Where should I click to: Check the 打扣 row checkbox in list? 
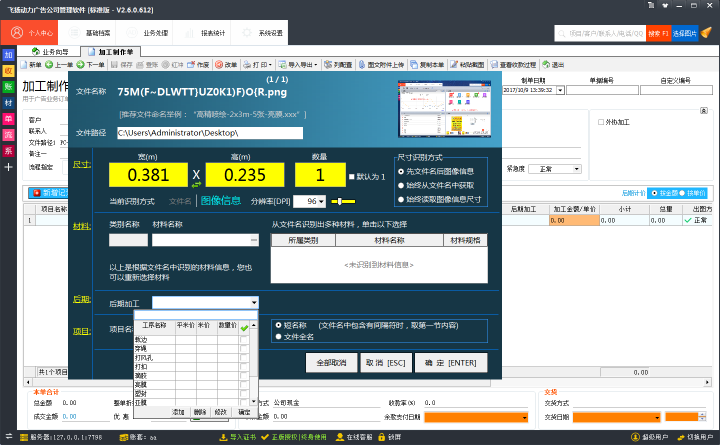(244, 367)
